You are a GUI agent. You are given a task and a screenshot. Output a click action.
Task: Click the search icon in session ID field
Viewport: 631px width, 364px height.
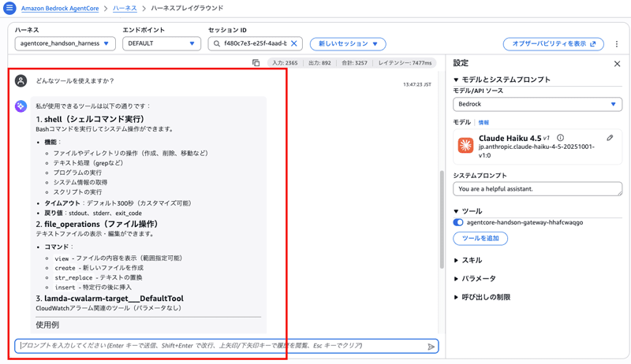pos(217,43)
